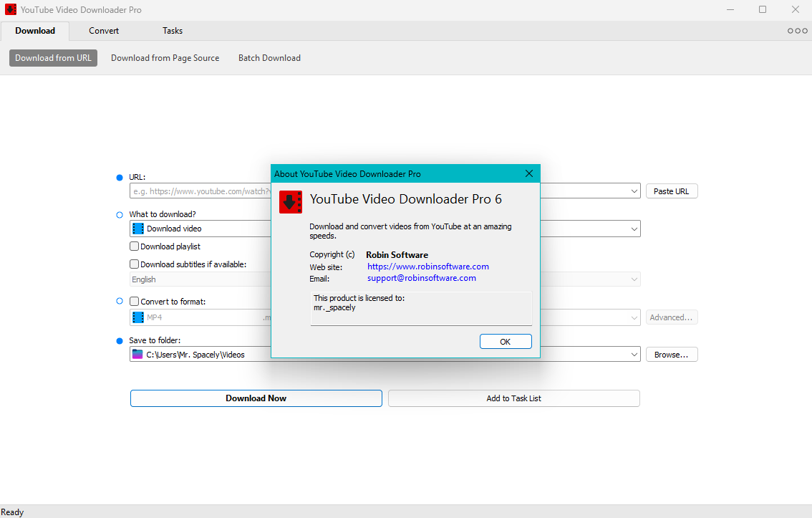Maximize the application window
The width and height of the screenshot is (812, 518).
(763, 9)
